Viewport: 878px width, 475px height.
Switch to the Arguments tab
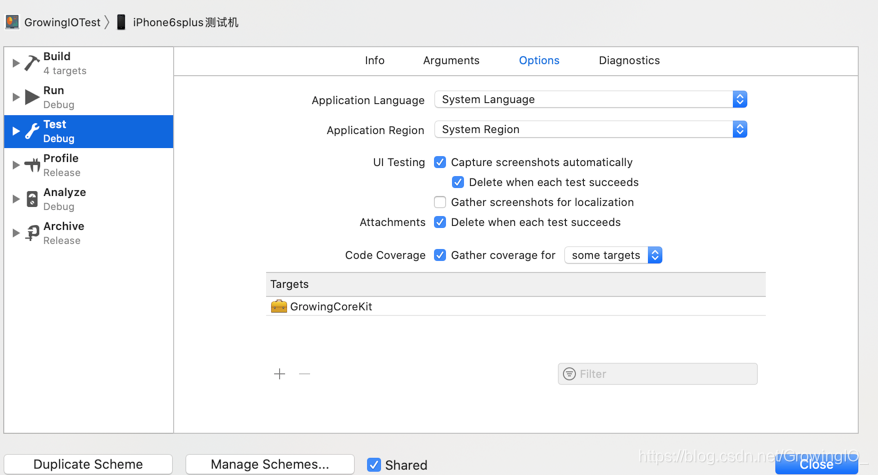pyautogui.click(x=451, y=60)
